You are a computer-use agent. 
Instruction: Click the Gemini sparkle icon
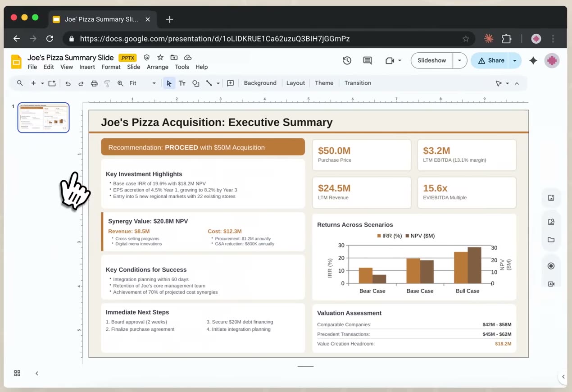(x=533, y=60)
